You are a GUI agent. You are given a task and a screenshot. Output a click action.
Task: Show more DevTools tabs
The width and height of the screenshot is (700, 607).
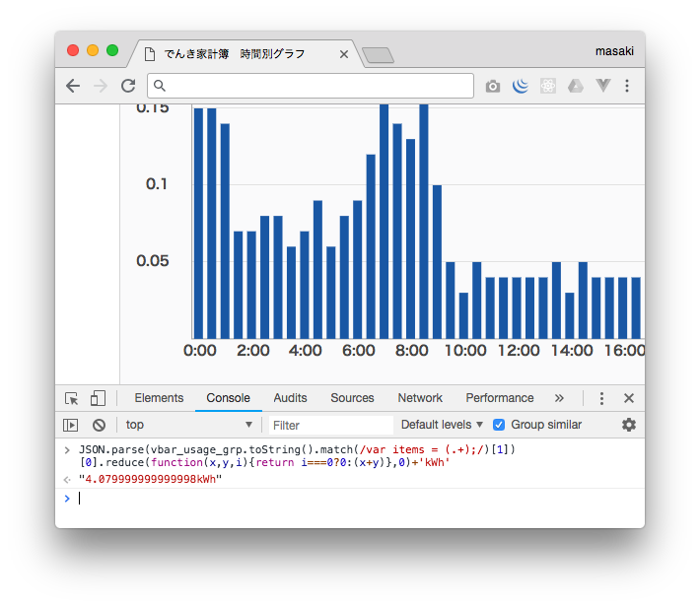tap(559, 398)
